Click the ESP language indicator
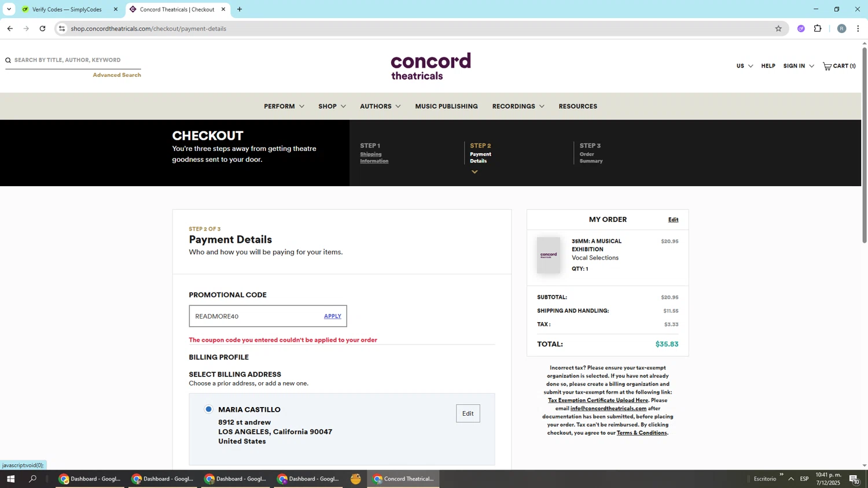The width and height of the screenshot is (868, 488). click(804, 479)
